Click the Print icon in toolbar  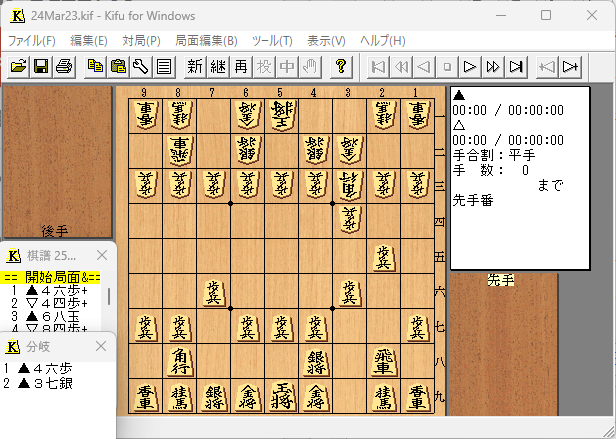click(x=64, y=66)
